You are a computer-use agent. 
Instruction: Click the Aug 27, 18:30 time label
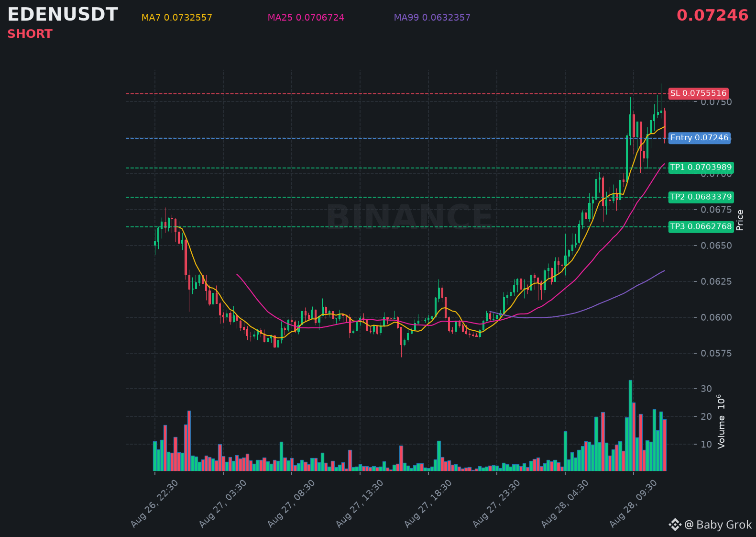pyautogui.click(x=428, y=503)
